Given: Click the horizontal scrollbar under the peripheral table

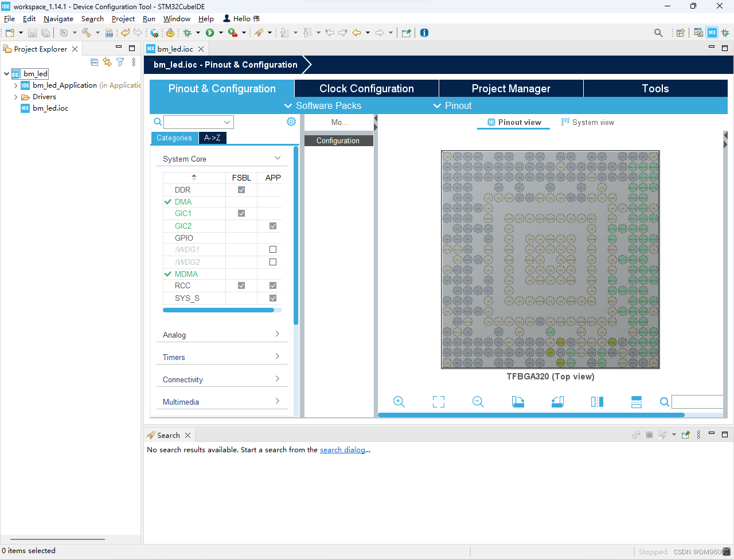Looking at the screenshot, I should click(218, 310).
